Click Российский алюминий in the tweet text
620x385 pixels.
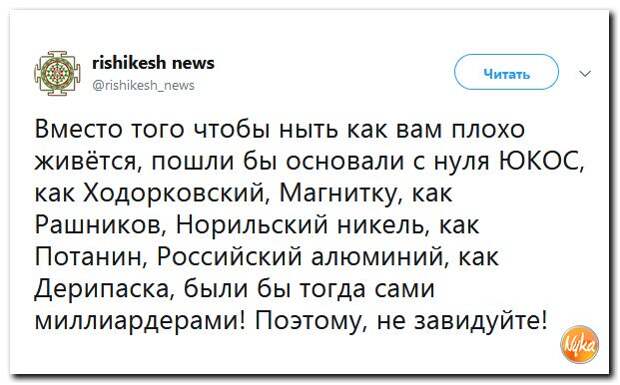click(x=302, y=258)
